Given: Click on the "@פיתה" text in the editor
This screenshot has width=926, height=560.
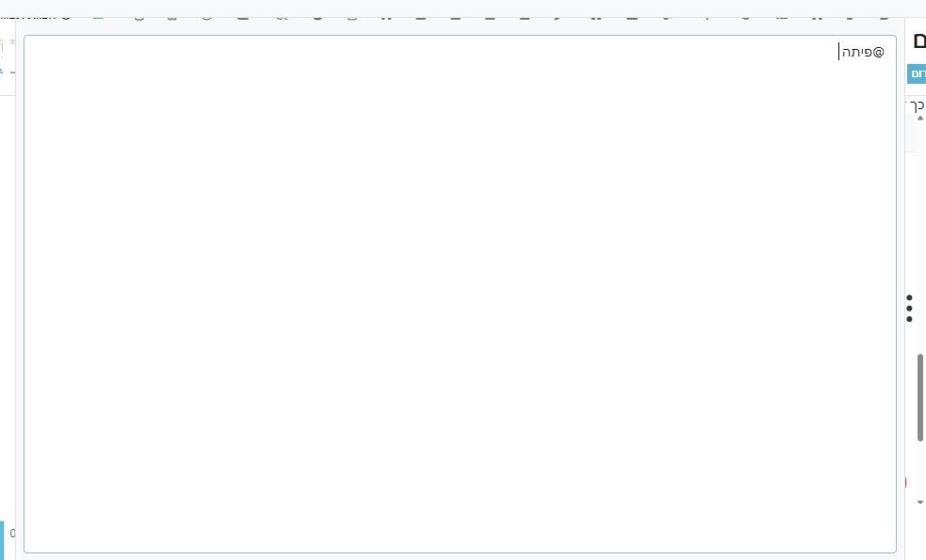Looking at the screenshot, I should pos(864,52).
